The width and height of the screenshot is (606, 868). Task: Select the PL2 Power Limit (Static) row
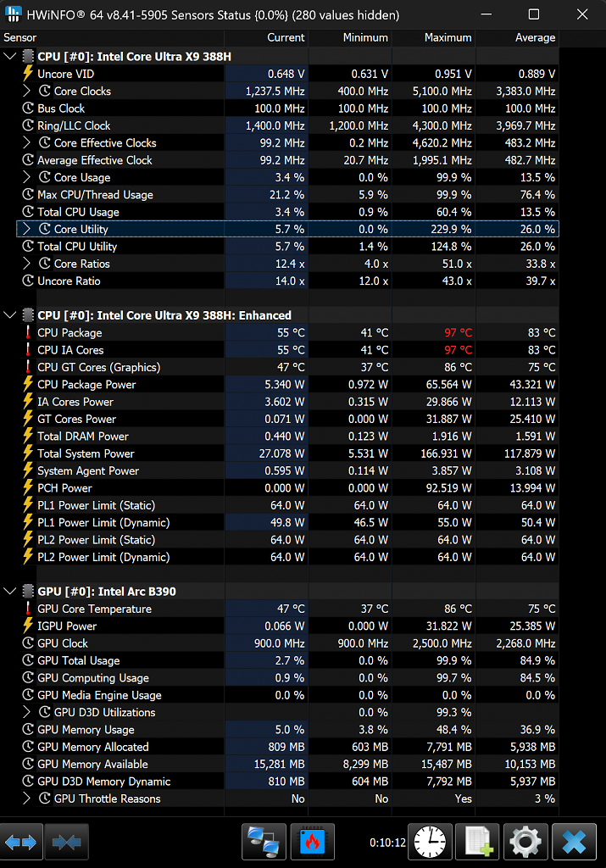point(288,540)
